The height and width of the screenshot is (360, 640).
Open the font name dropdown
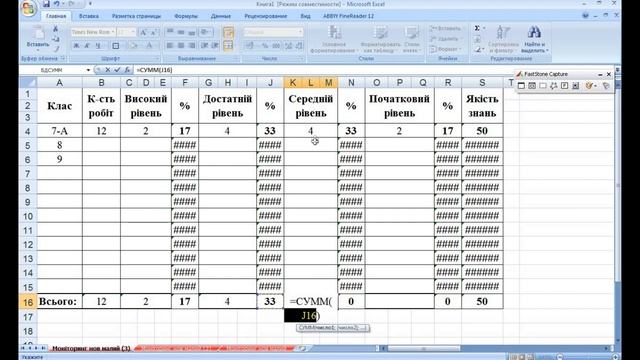coord(113,32)
